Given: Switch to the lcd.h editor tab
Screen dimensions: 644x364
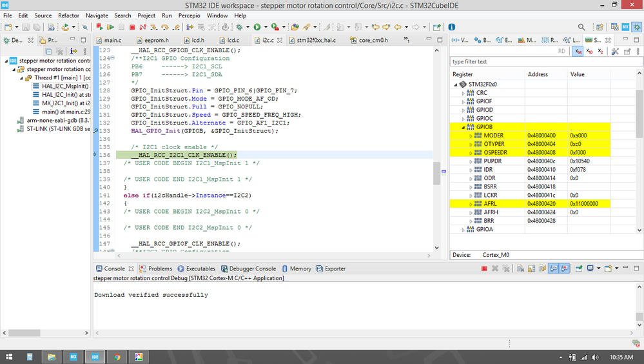Looking at the screenshot, I should pos(194,40).
